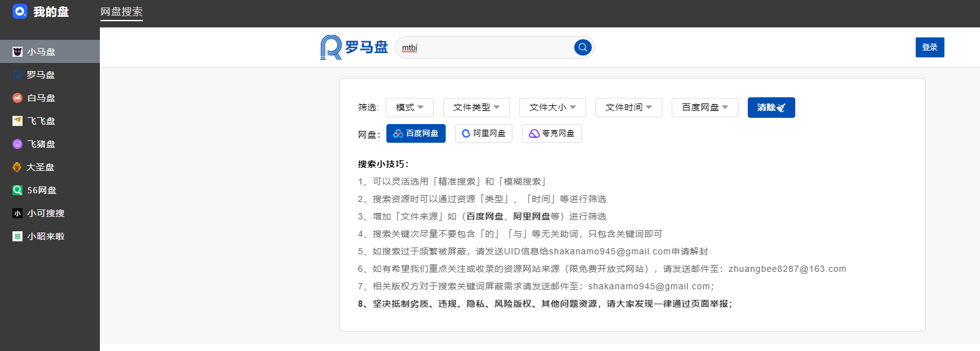
Task: Select 小马盘 in the sidebar
Action: point(50,52)
